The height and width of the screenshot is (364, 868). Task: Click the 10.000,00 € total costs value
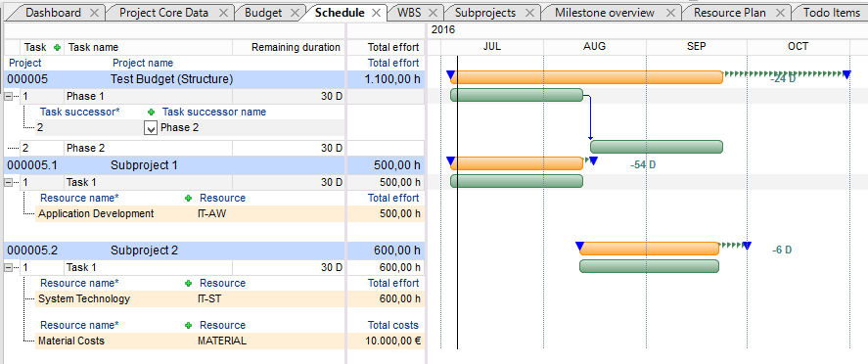pyautogui.click(x=393, y=341)
